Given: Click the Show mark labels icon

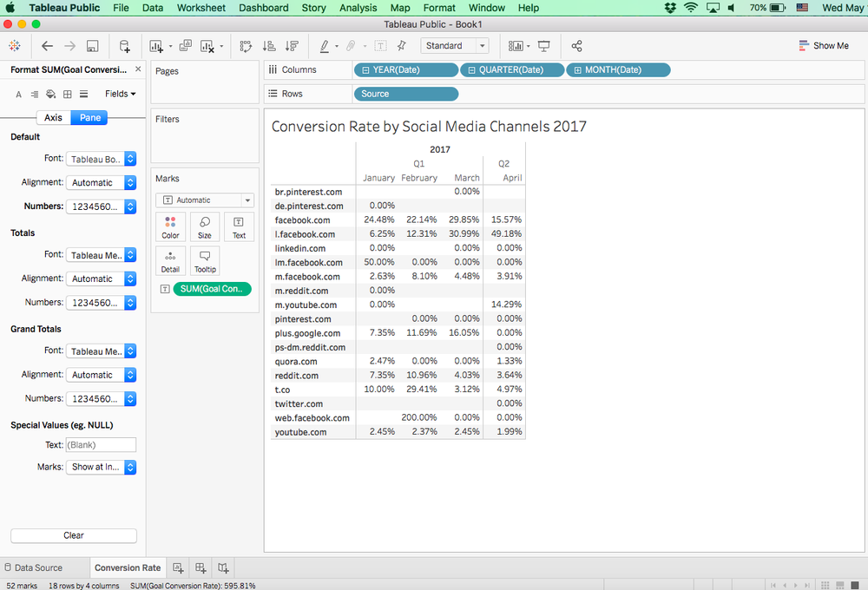Looking at the screenshot, I should (381, 46).
